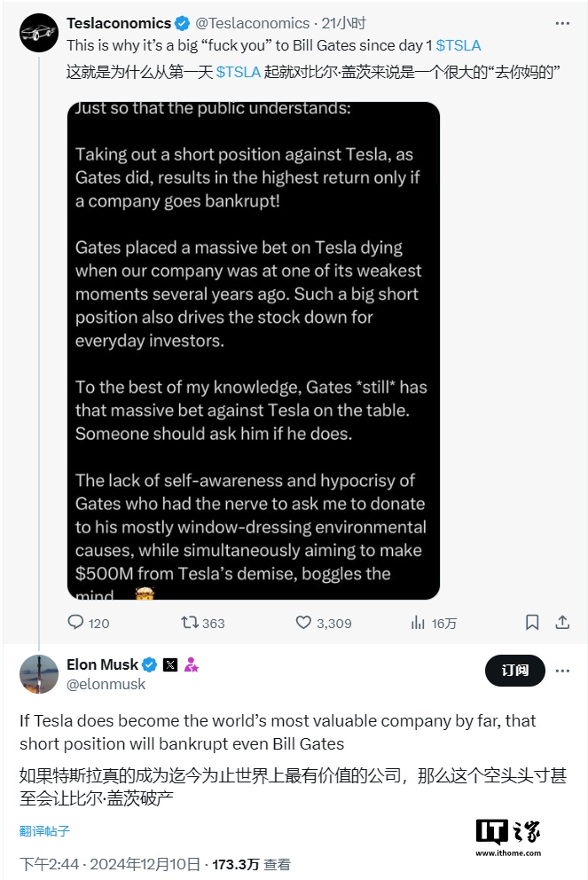Like the Teslaconomics tweet
Viewport: 588px width, 880px height.
pos(303,623)
